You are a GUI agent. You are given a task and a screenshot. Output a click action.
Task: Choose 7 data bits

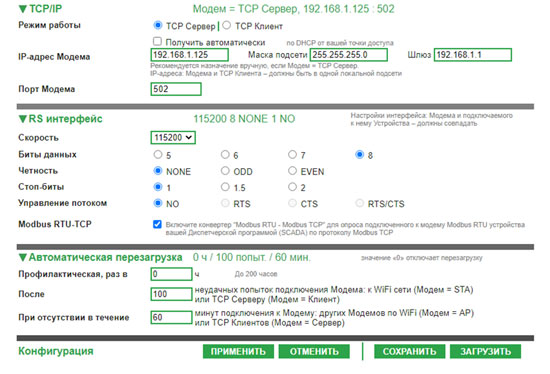[x=292, y=154]
